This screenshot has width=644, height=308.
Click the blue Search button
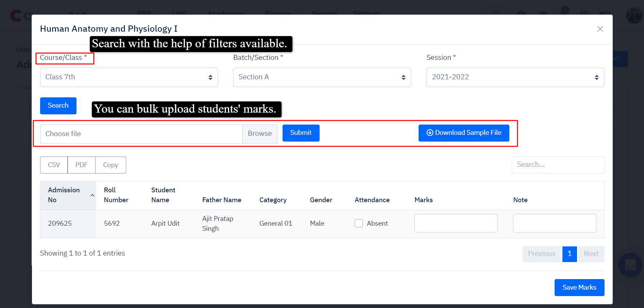tap(58, 106)
